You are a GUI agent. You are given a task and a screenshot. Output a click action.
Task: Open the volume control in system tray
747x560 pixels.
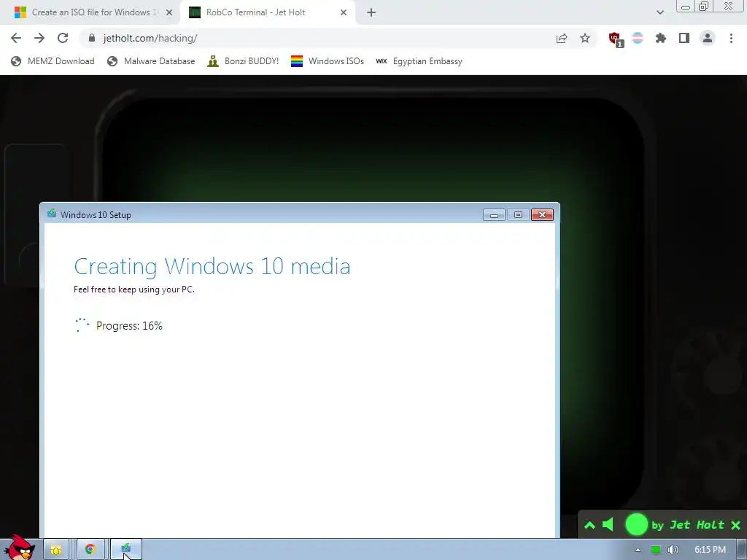[673, 550]
